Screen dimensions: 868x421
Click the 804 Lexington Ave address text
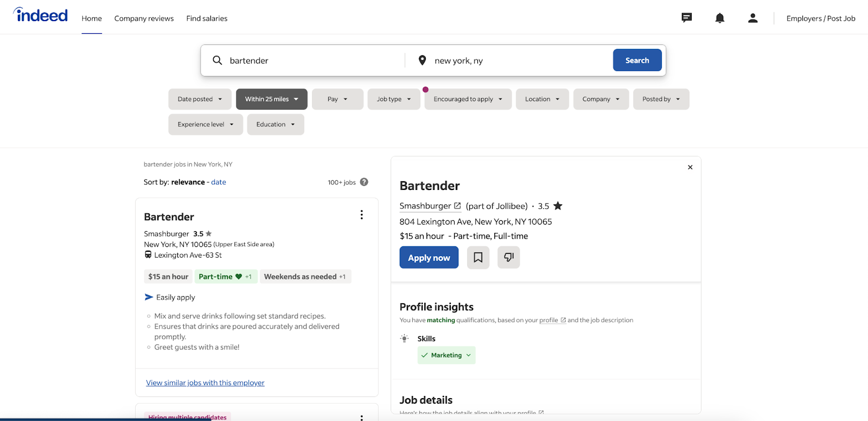pyautogui.click(x=476, y=222)
